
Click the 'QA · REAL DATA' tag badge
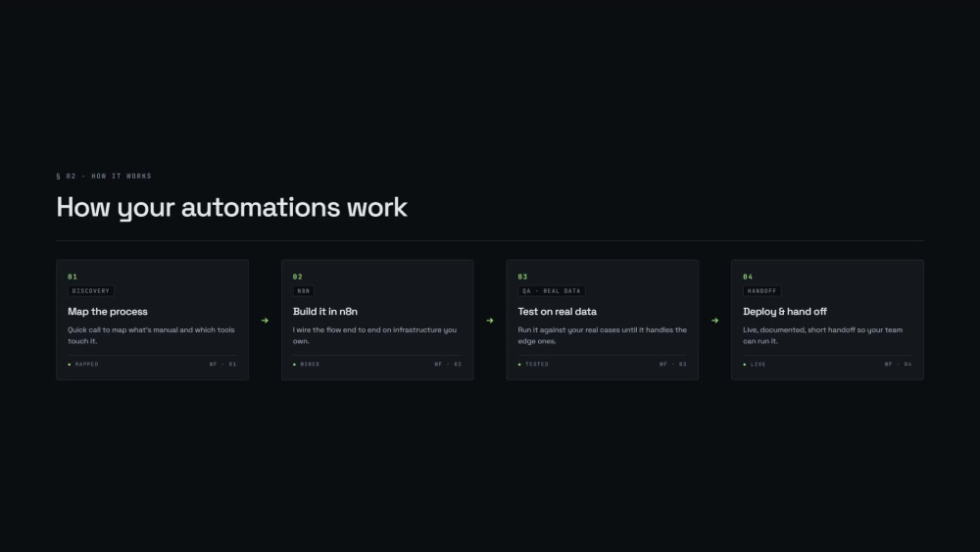551,290
